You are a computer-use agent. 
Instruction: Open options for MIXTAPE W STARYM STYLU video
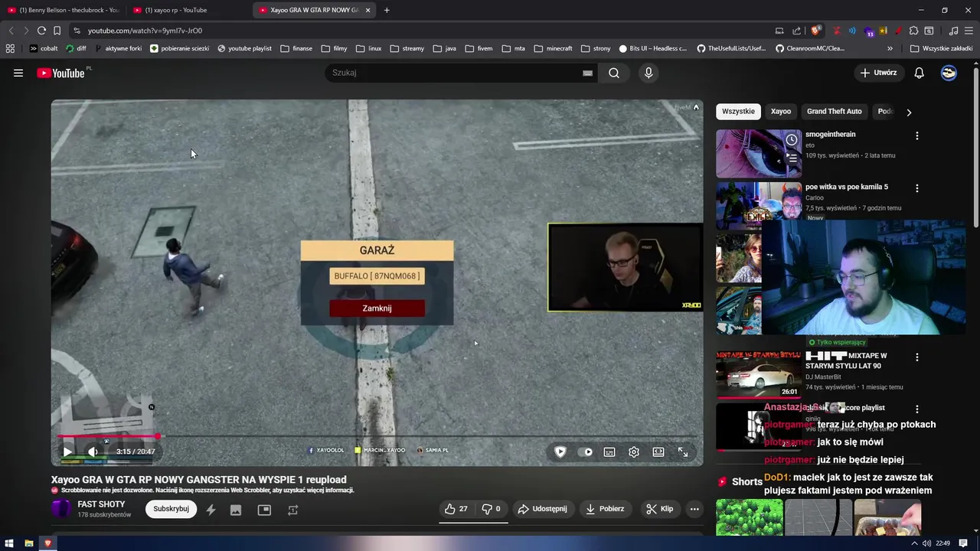click(x=917, y=357)
